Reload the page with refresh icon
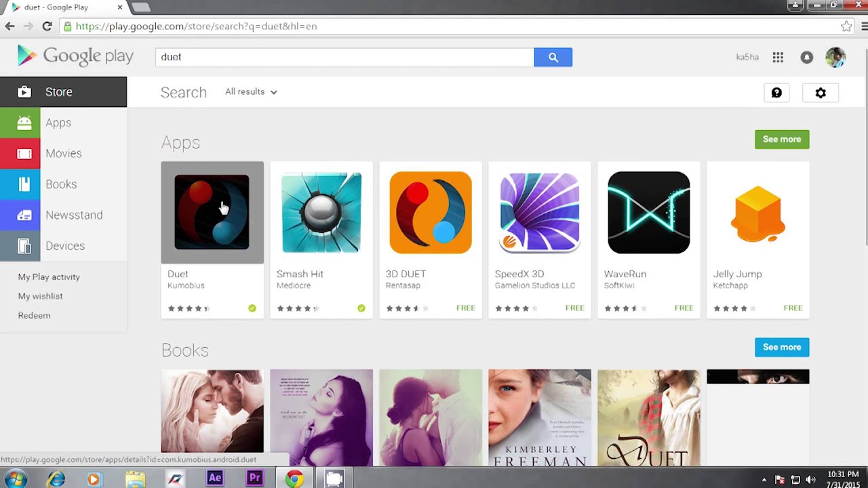 [x=47, y=26]
